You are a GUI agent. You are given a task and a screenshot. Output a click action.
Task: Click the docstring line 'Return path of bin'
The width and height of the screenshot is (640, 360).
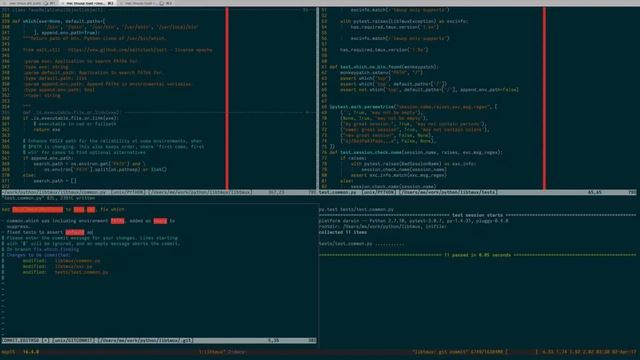coord(94,38)
